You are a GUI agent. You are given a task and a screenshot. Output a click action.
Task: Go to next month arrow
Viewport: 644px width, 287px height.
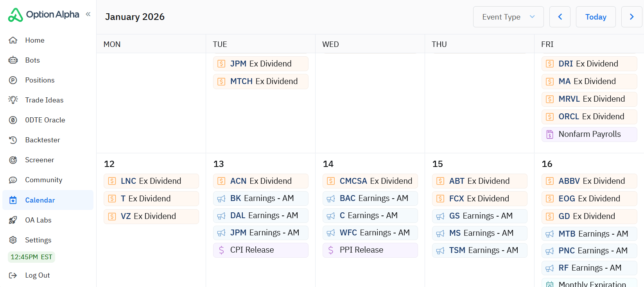[632, 17]
